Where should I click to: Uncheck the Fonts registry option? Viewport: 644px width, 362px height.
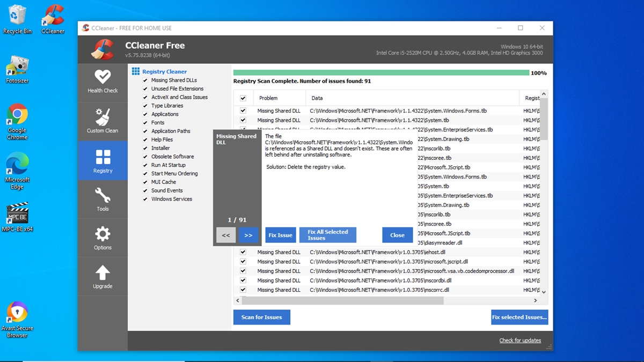(144, 122)
